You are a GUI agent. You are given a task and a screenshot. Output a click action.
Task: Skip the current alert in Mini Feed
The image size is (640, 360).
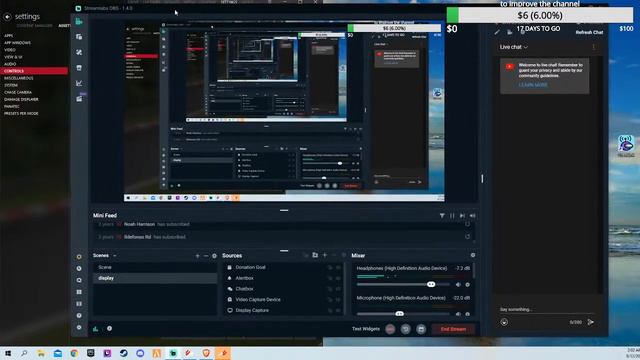pyautogui.click(x=462, y=216)
